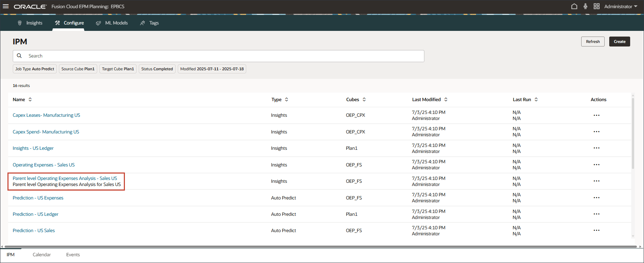Click the Oracle logo
Viewport: 644px width, 263px height.
tap(30, 7)
